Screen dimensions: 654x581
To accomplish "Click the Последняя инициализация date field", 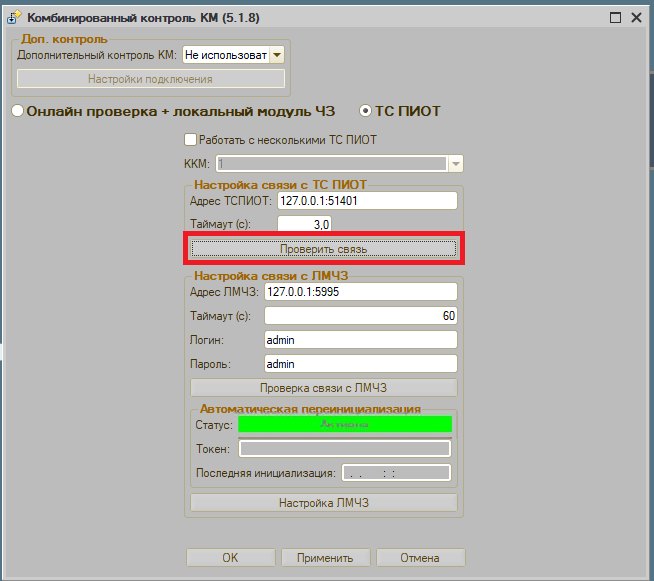I will [396, 473].
